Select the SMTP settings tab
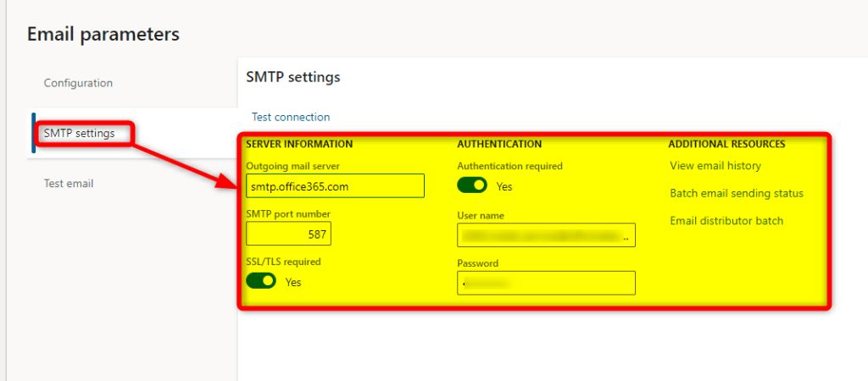 pos(79,133)
